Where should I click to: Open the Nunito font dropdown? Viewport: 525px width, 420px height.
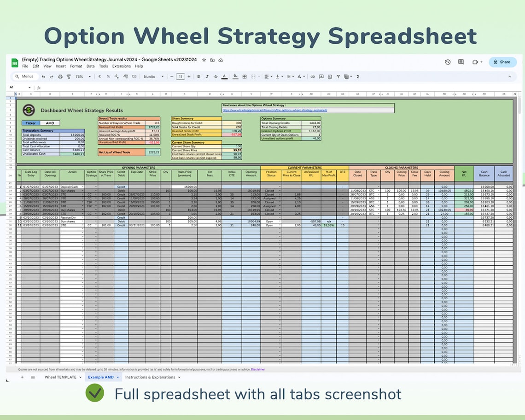152,77
